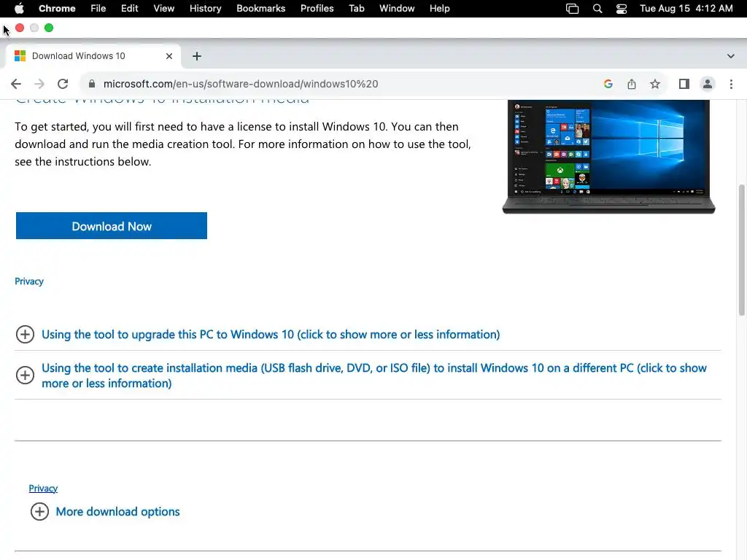
Task: Open the Chrome profile avatar
Action: (x=708, y=84)
